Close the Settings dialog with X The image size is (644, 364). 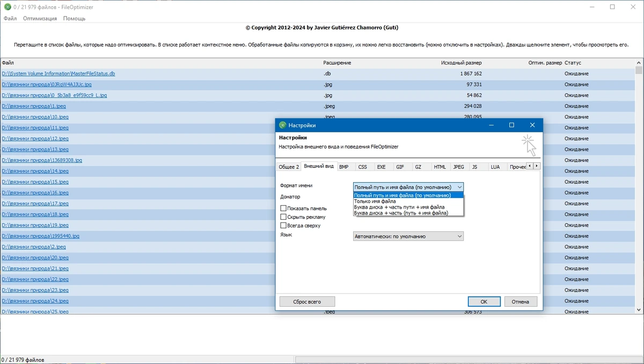click(532, 125)
